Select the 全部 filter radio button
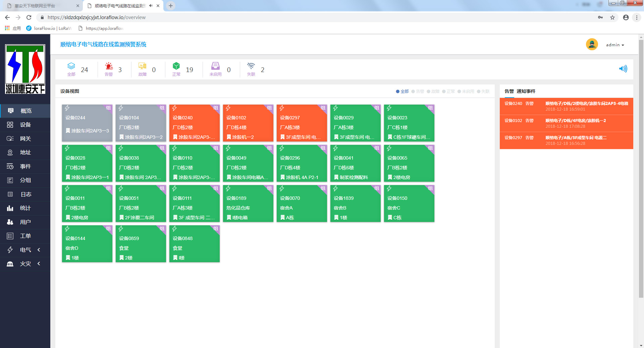 [398, 92]
